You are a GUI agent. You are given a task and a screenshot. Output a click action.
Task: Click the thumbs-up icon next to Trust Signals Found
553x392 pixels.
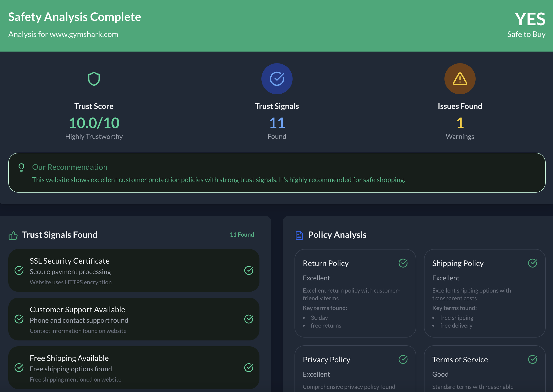[x=13, y=235]
